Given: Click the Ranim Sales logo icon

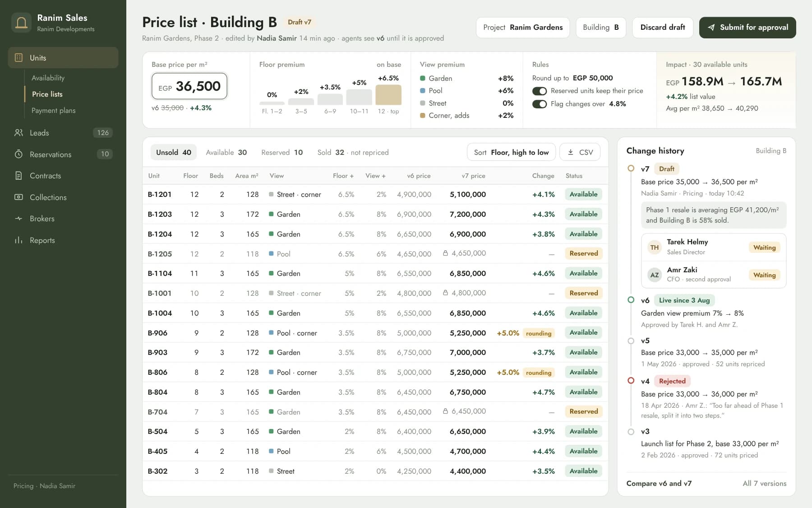Looking at the screenshot, I should pyautogui.click(x=21, y=23).
